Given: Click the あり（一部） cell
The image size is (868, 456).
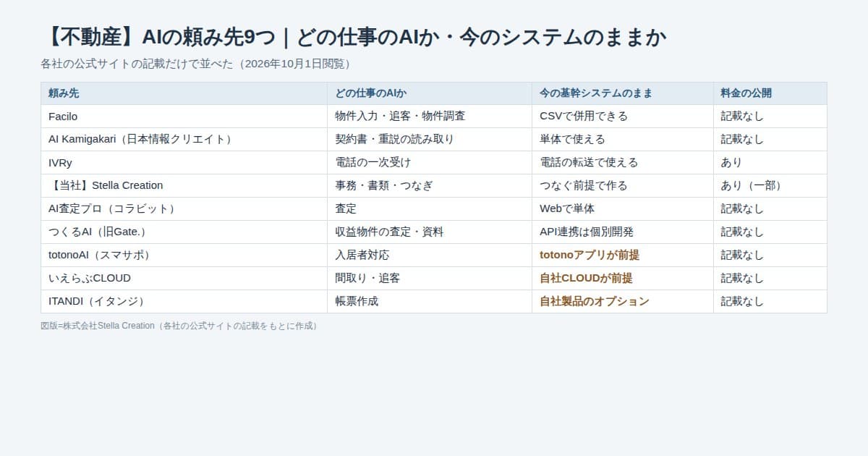Looking at the screenshot, I should (x=770, y=186).
